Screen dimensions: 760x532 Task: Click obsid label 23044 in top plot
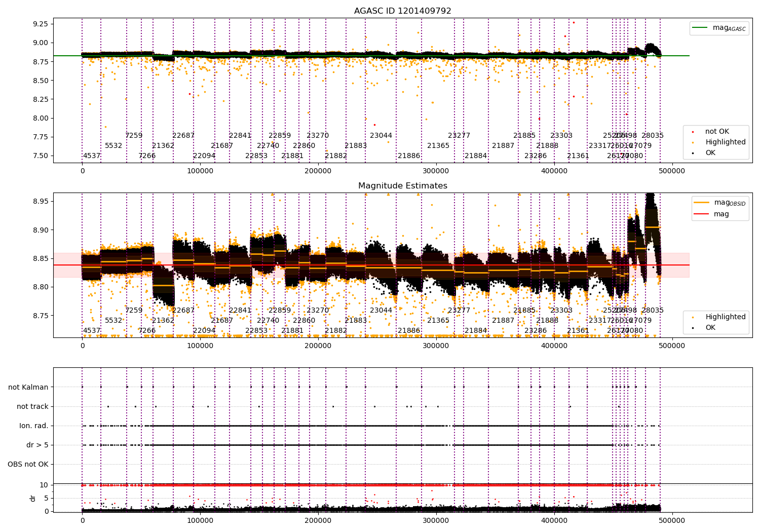tap(381, 136)
